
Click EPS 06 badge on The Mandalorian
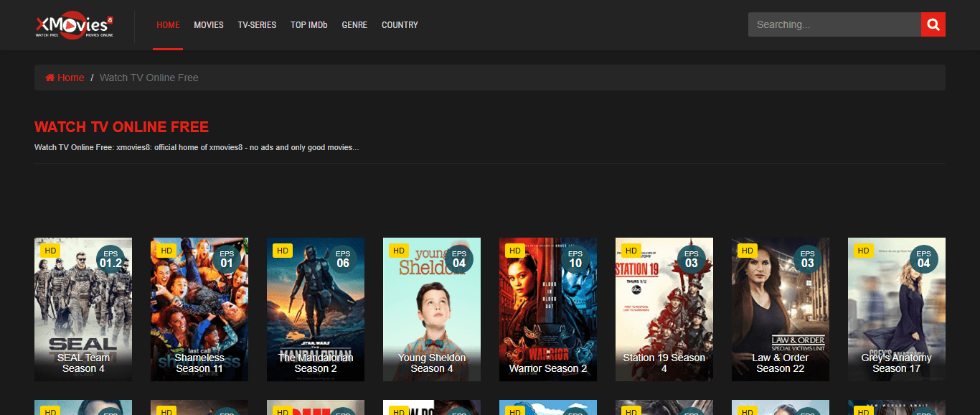click(343, 258)
